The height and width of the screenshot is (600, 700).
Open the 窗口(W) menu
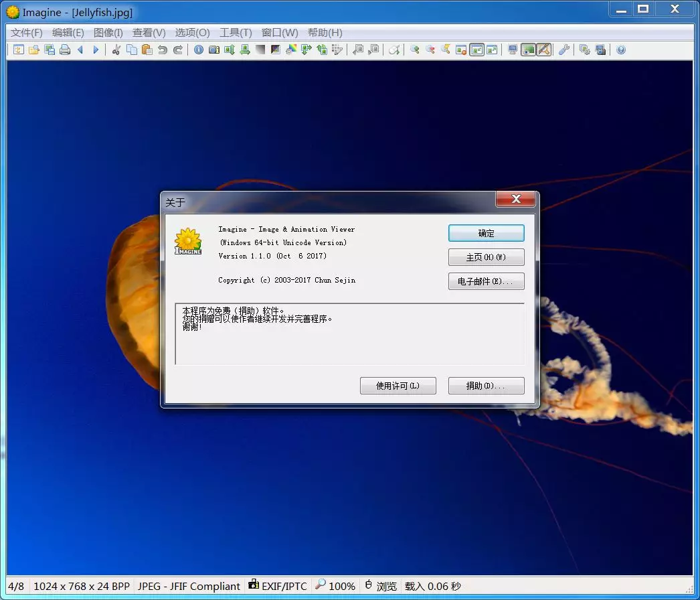[280, 33]
